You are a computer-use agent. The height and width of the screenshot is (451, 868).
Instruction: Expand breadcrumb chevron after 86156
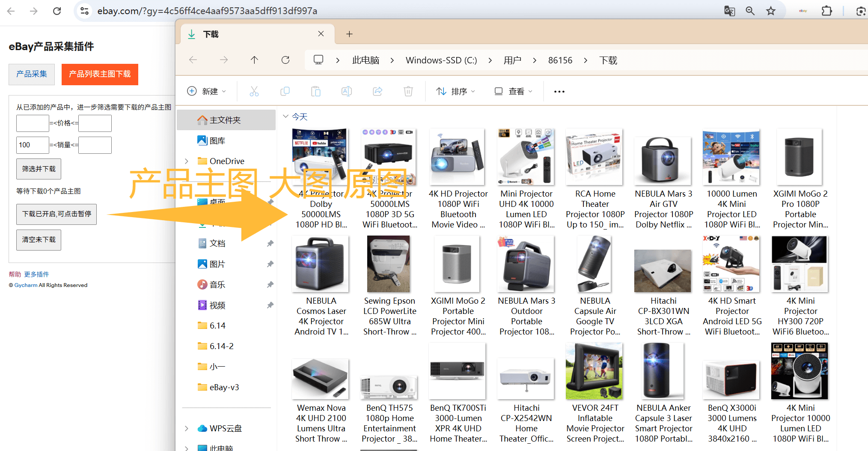pyautogui.click(x=586, y=60)
